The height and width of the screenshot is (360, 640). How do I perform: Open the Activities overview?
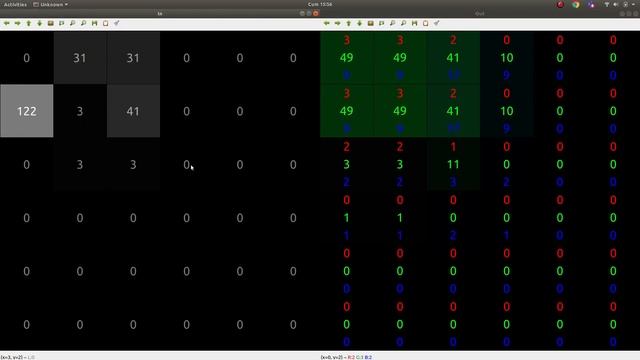[x=15, y=4]
